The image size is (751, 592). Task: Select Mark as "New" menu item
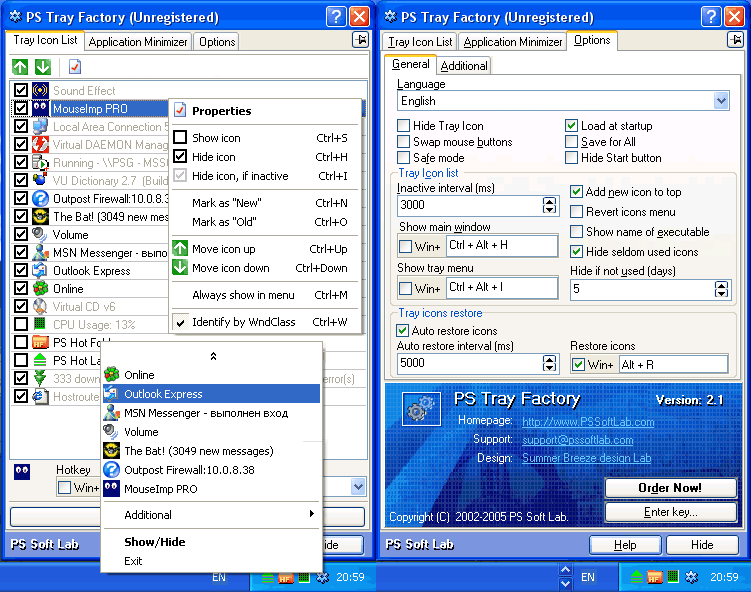266,203
